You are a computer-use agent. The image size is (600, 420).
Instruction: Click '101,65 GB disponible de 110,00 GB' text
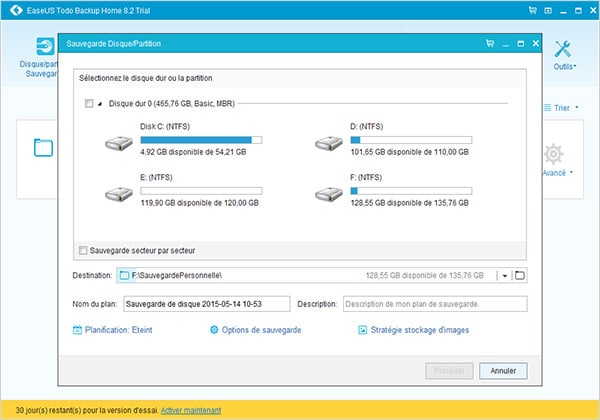coord(409,152)
